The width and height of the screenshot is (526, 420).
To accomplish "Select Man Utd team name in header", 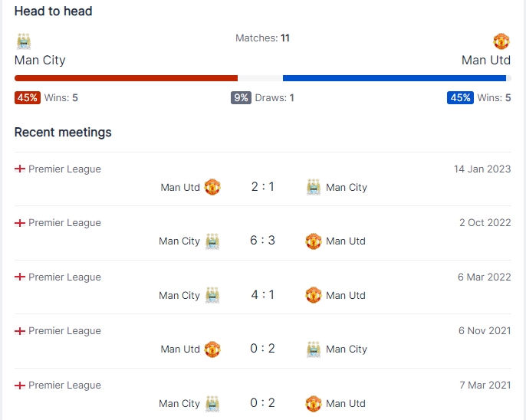I will pos(486,61).
